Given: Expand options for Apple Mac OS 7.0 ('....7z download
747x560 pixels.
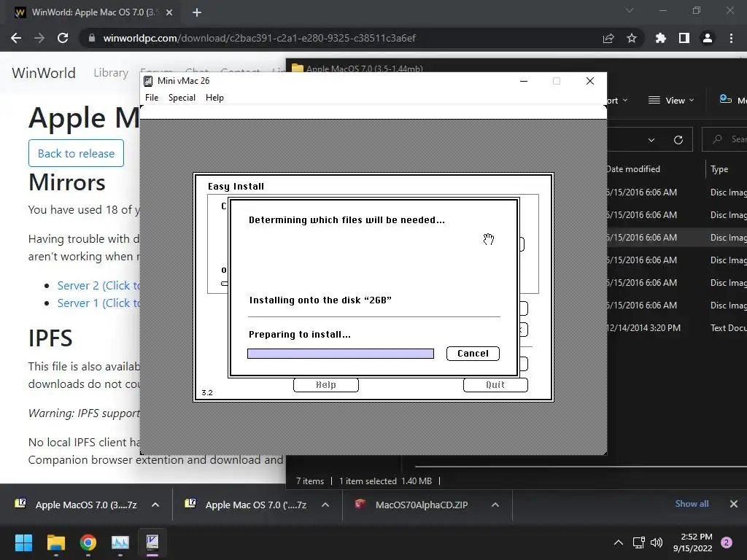Looking at the screenshot, I should 325,505.
